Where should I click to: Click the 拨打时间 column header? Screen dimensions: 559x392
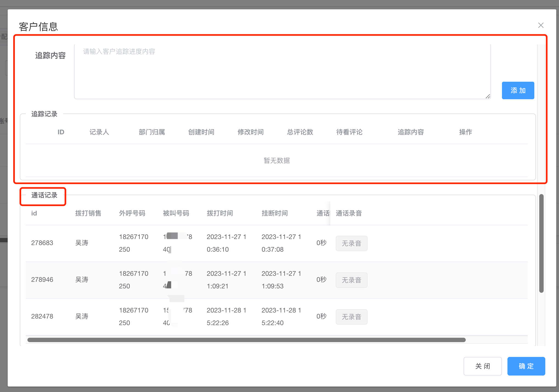pos(220,213)
